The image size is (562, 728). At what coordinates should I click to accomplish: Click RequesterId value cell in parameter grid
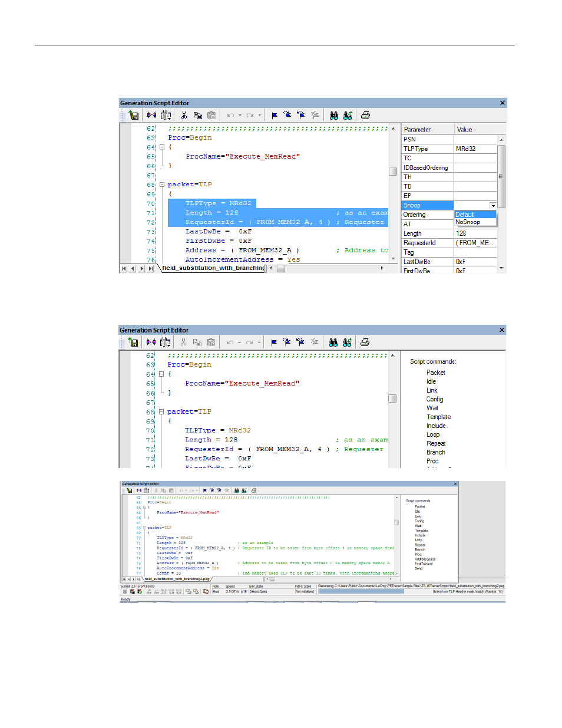pyautogui.click(x=475, y=243)
